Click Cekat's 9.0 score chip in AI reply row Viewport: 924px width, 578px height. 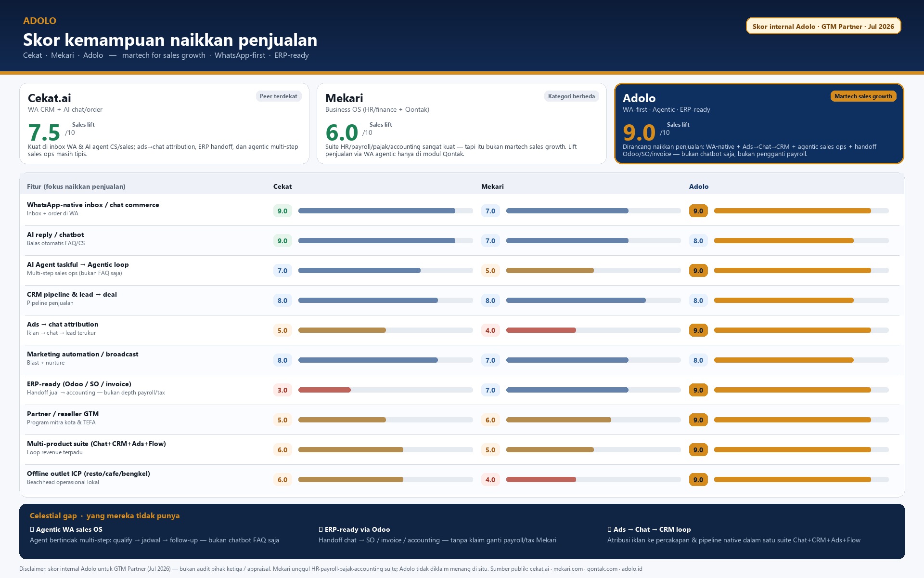coord(282,241)
